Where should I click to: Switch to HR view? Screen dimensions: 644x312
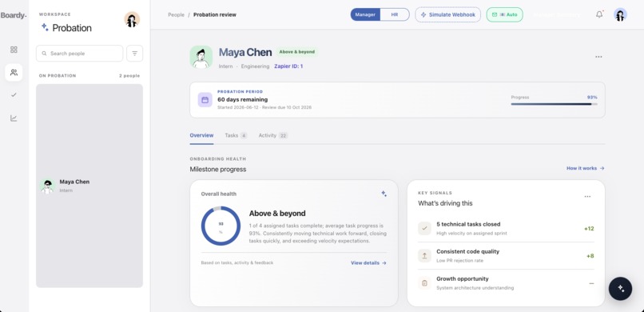[x=395, y=14]
